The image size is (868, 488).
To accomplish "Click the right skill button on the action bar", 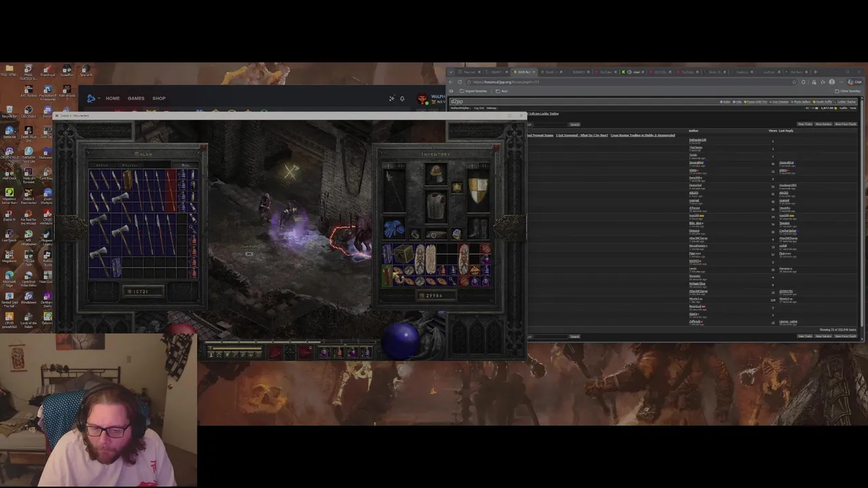I will (305, 352).
